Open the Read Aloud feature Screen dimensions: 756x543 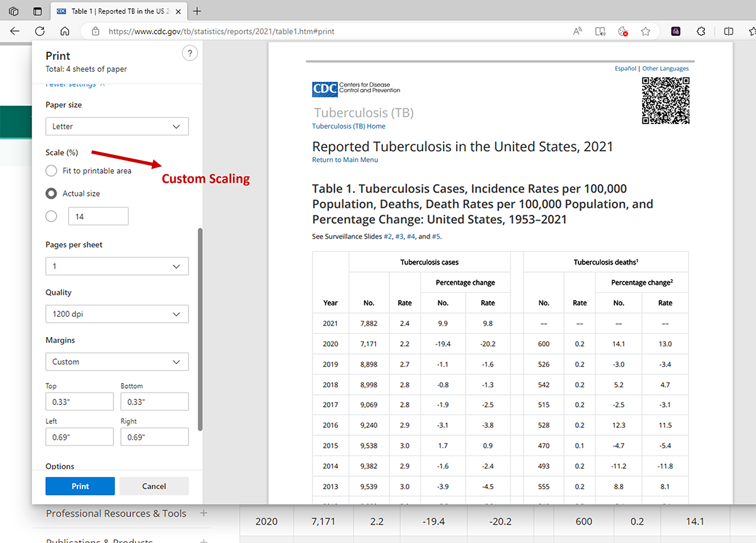coord(577,31)
